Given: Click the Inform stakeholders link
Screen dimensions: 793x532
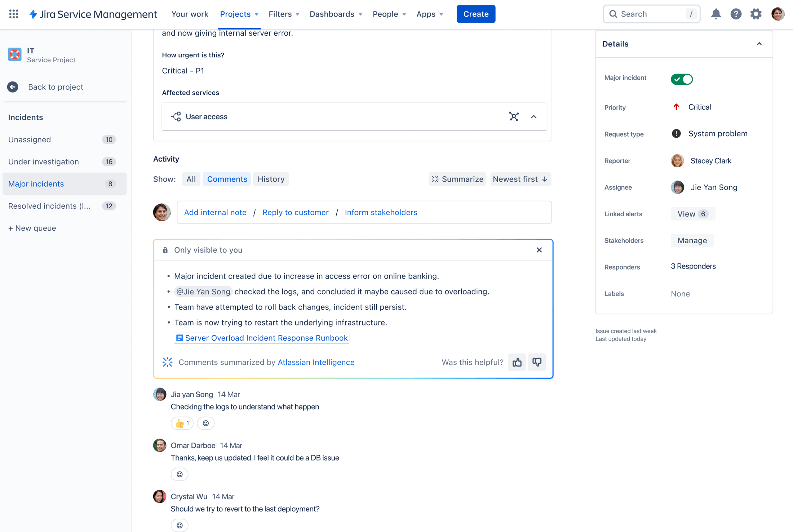Looking at the screenshot, I should click(x=381, y=212).
